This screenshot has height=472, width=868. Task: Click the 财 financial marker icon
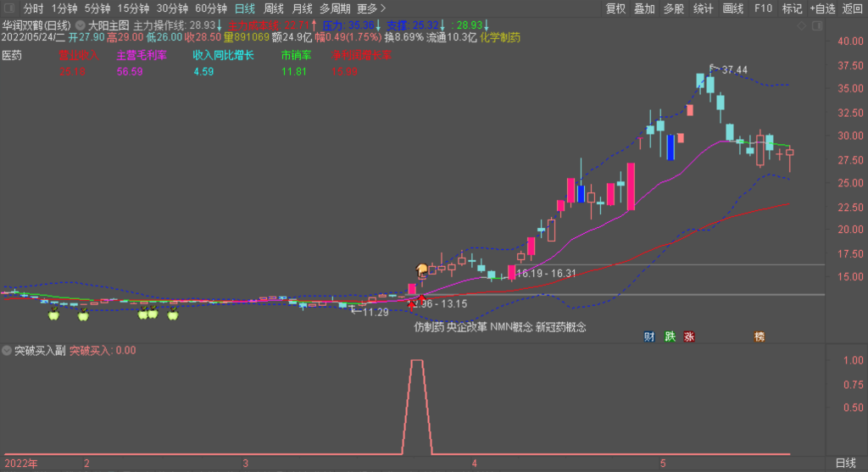(649, 336)
